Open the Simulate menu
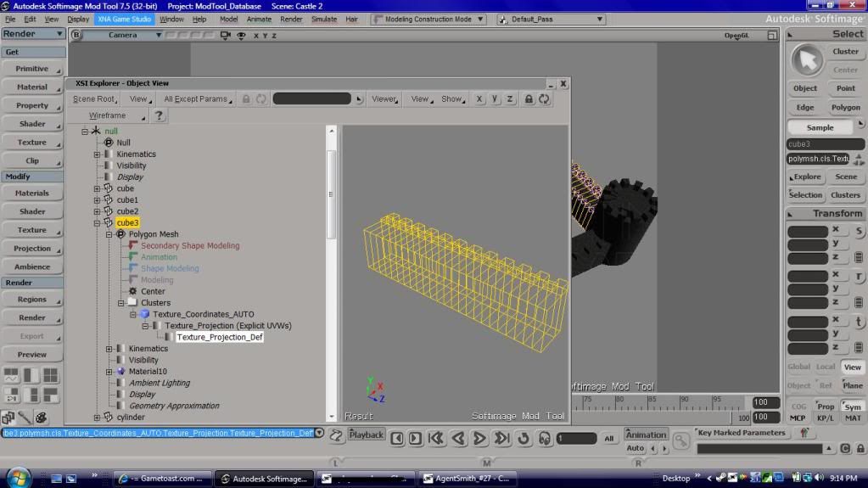Image resolution: width=868 pixels, height=488 pixels. [324, 20]
